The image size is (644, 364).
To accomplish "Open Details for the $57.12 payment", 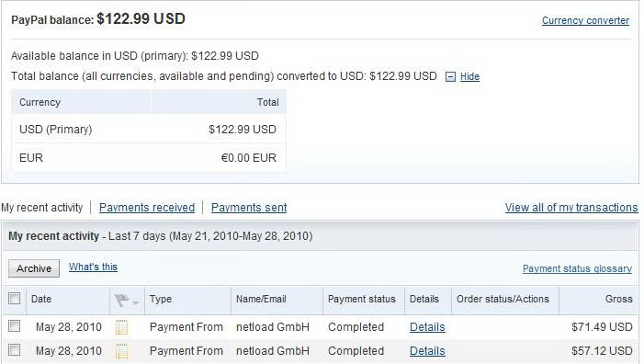I will (427, 351).
